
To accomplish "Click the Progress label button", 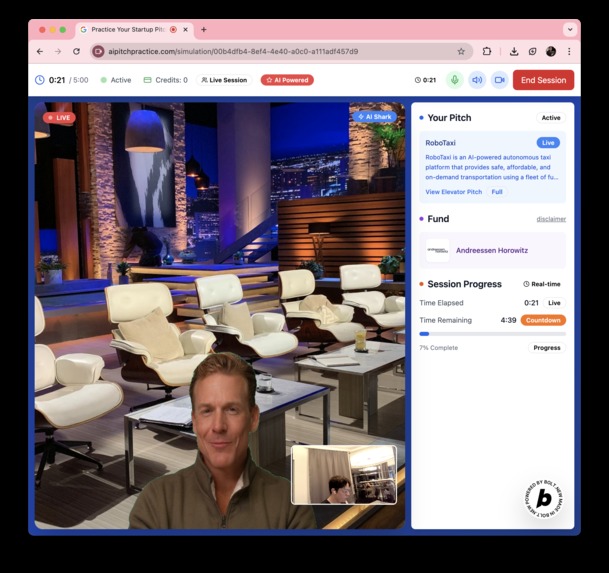I will (546, 348).
